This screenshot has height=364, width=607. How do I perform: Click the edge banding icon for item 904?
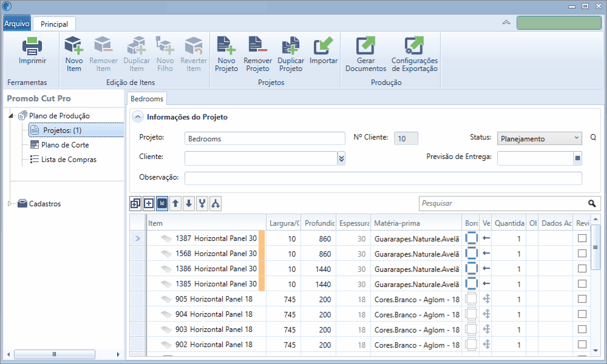[471, 314]
